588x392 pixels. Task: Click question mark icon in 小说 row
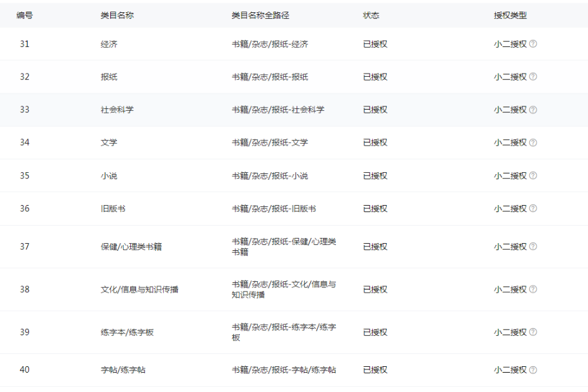(533, 175)
